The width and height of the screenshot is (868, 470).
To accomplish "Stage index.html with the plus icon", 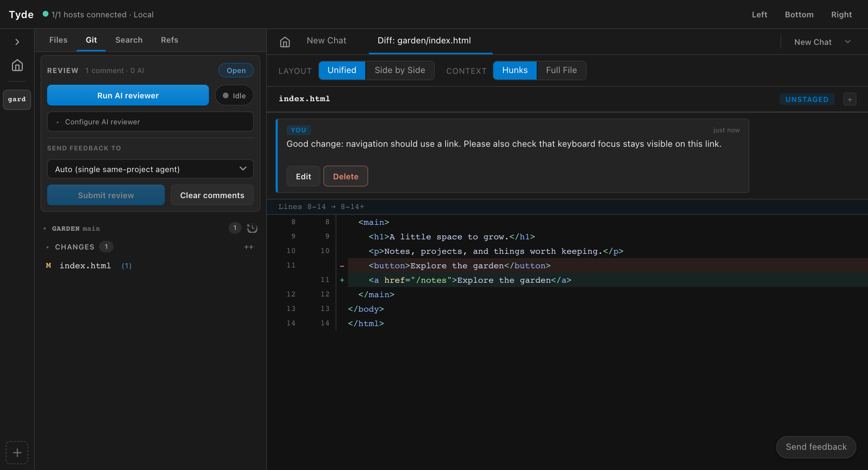I will tap(850, 99).
